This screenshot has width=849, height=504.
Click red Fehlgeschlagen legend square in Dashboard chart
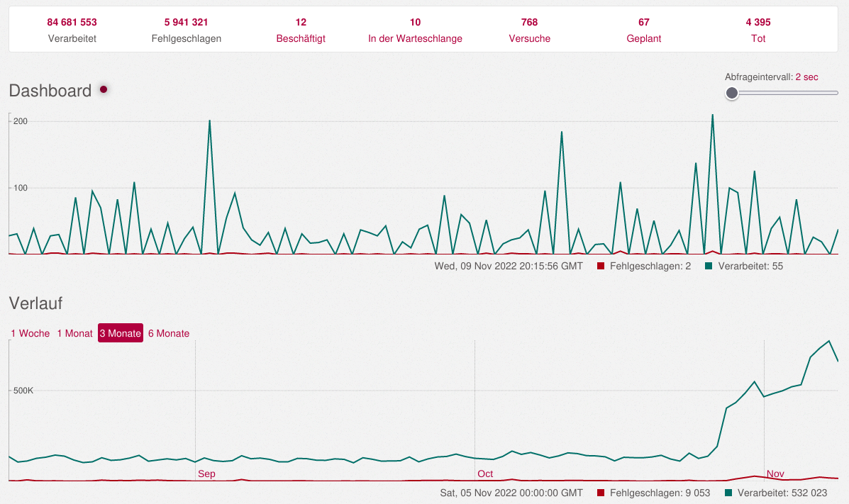click(x=601, y=267)
